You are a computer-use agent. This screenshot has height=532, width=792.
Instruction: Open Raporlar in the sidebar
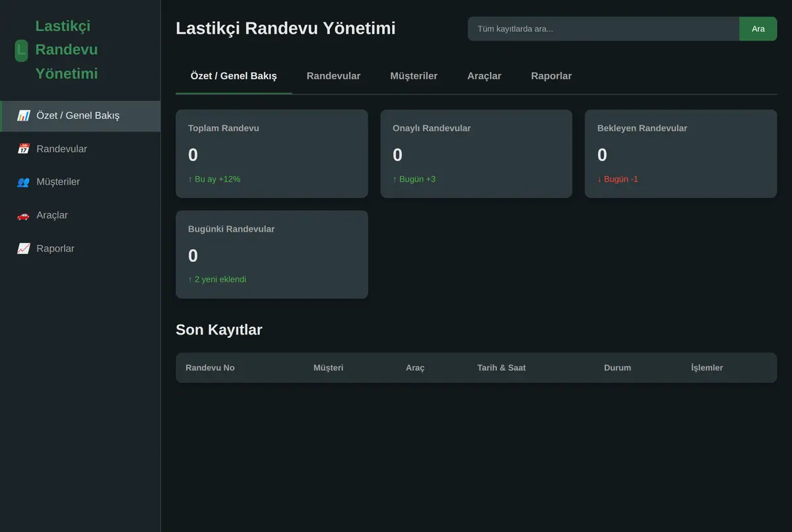[x=80, y=249]
